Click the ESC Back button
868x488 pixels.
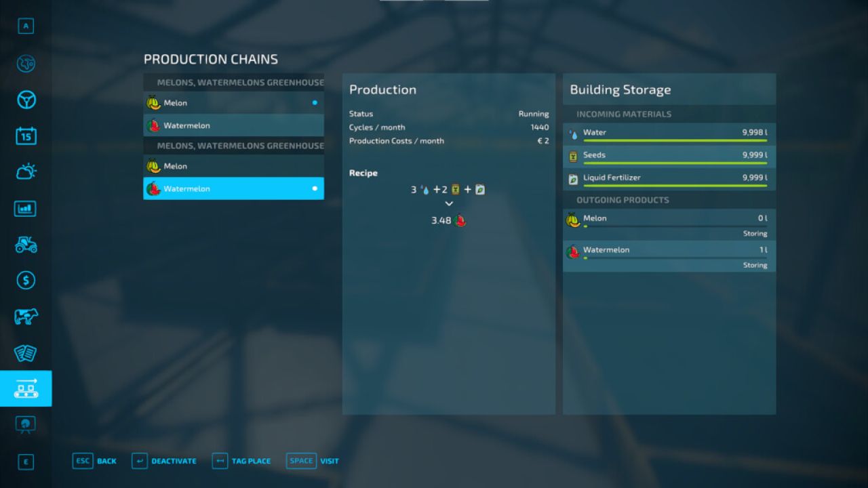pos(94,461)
